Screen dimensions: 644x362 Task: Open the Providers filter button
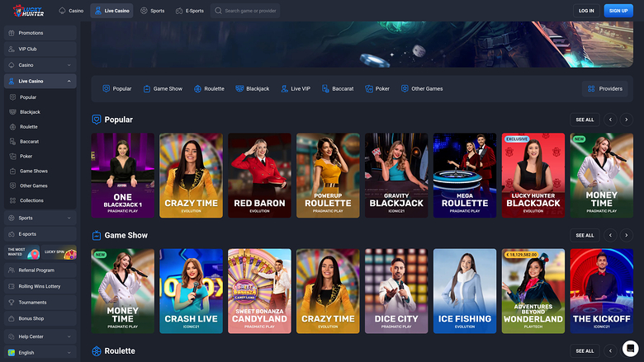coord(605,88)
